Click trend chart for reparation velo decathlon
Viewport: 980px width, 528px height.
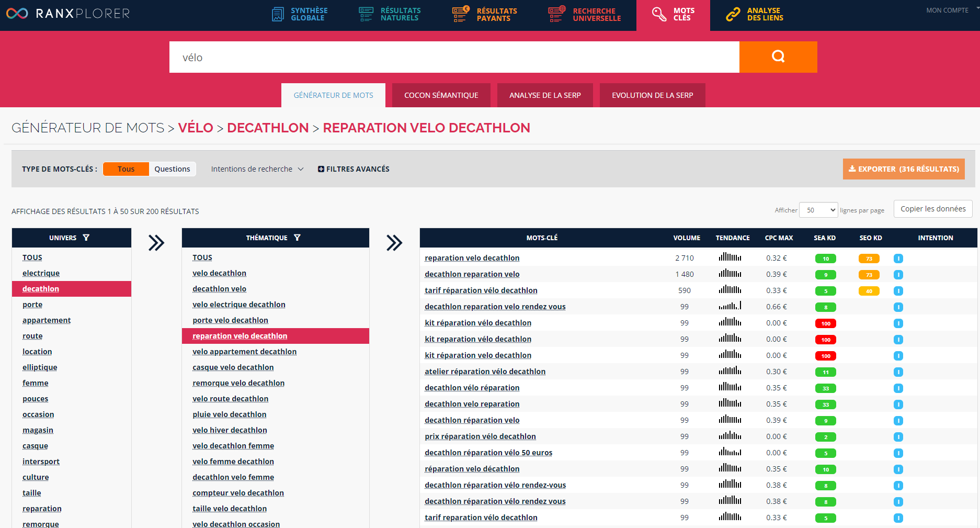click(x=730, y=257)
